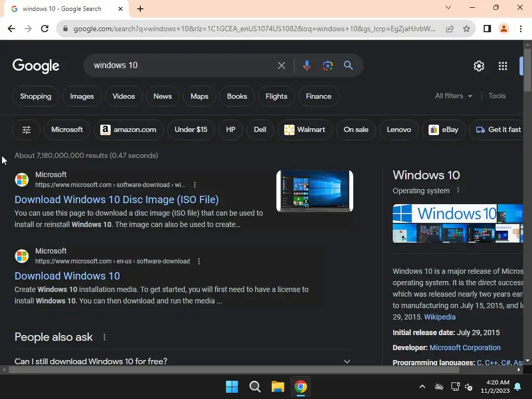Apply the Walmart filter chip

(x=304, y=129)
